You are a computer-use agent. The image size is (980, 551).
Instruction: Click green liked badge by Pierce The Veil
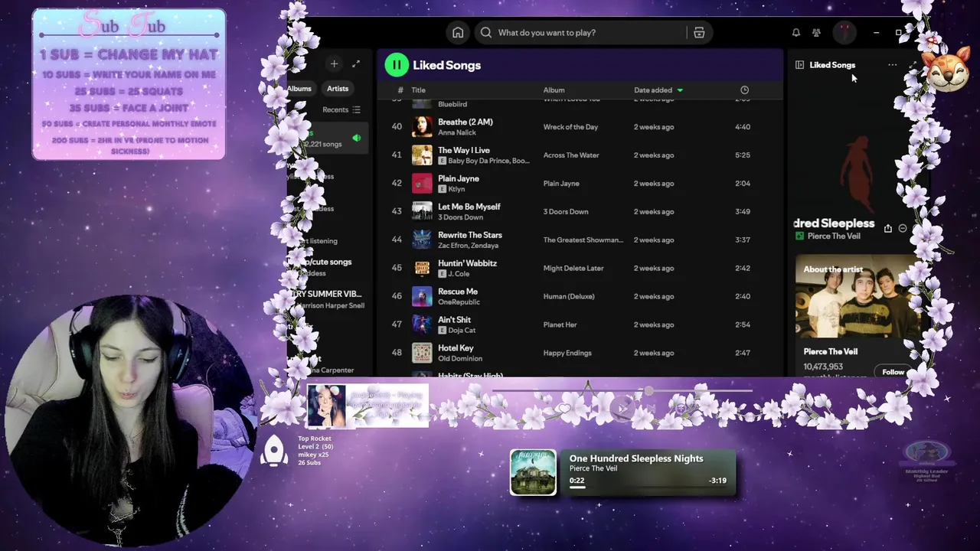click(800, 236)
